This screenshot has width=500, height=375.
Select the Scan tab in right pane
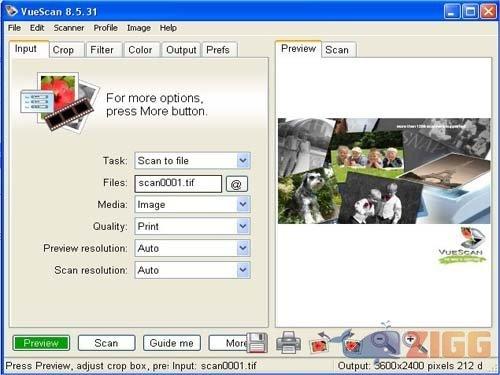[339, 50]
